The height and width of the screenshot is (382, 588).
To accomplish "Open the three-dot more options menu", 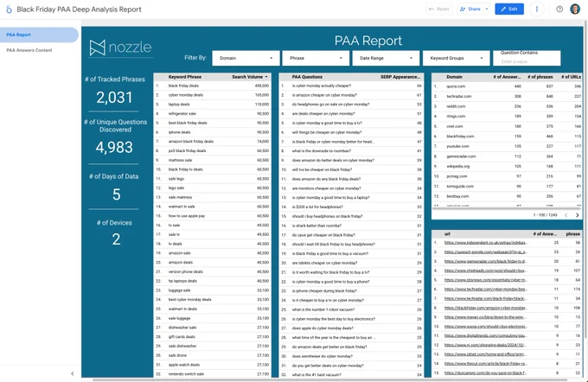I will pyautogui.click(x=537, y=9).
